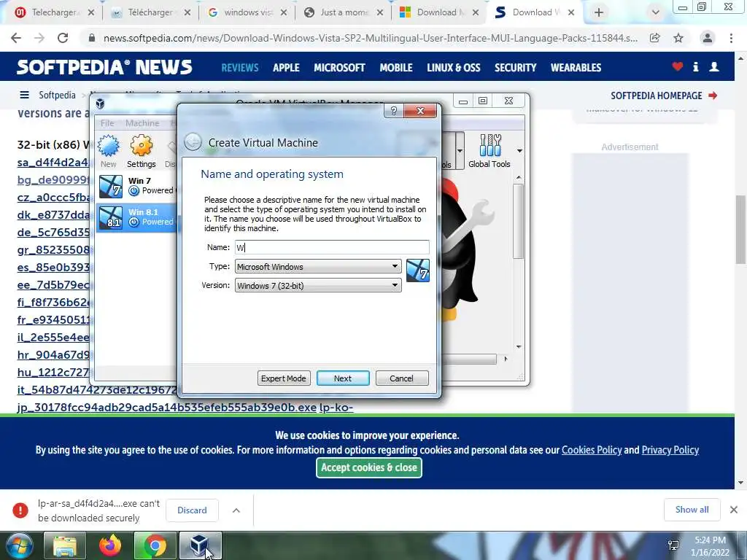This screenshot has width=747, height=560.
Task: Click Chrome back navigation arrow
Action: 16,38
